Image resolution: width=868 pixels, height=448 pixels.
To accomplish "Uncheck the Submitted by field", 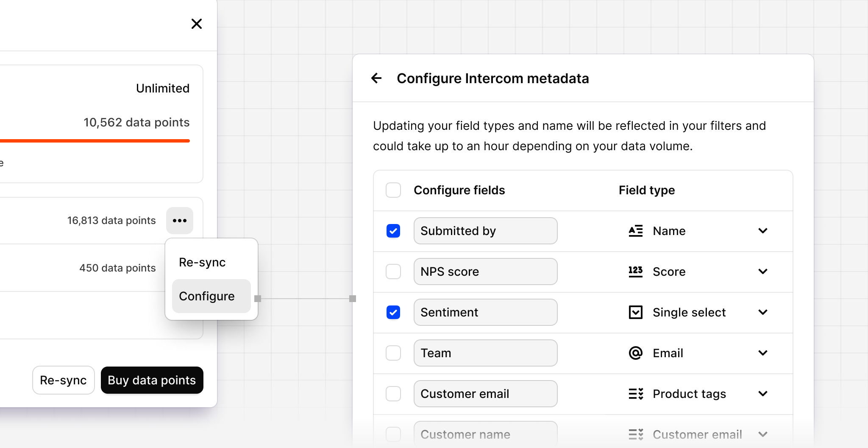I will pos(393,231).
